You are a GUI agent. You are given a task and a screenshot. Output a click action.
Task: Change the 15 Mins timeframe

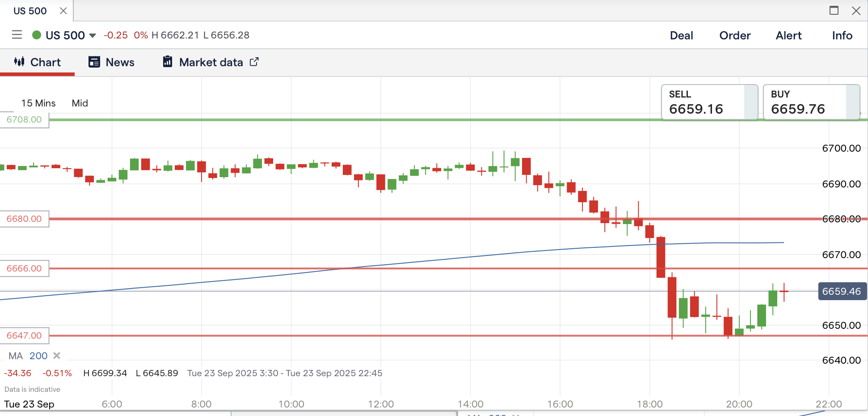pyautogui.click(x=38, y=103)
